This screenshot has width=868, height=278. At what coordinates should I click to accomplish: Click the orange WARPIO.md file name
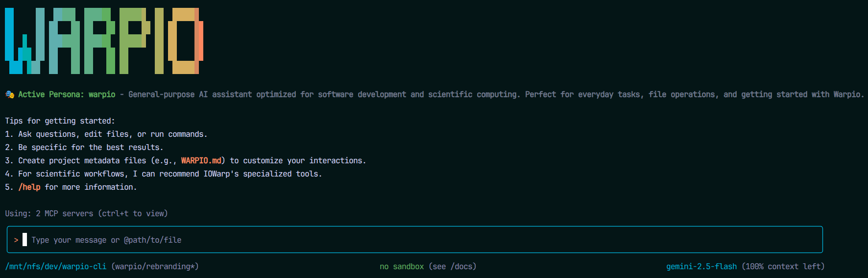click(x=201, y=160)
